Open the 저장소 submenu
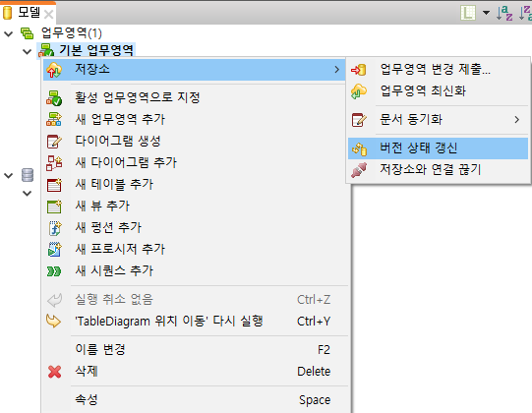The width and height of the screenshot is (532, 413). click(195, 70)
